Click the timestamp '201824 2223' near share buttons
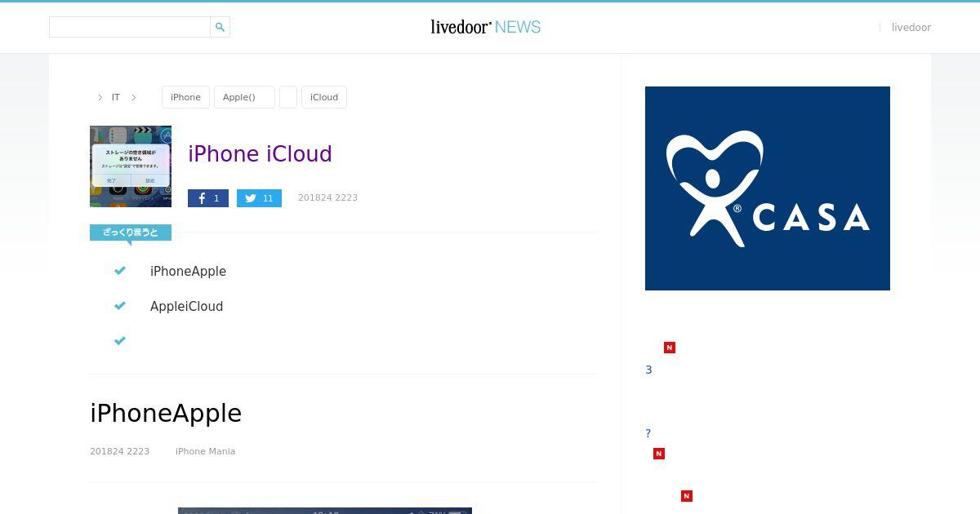980x514 pixels. pyautogui.click(x=327, y=197)
